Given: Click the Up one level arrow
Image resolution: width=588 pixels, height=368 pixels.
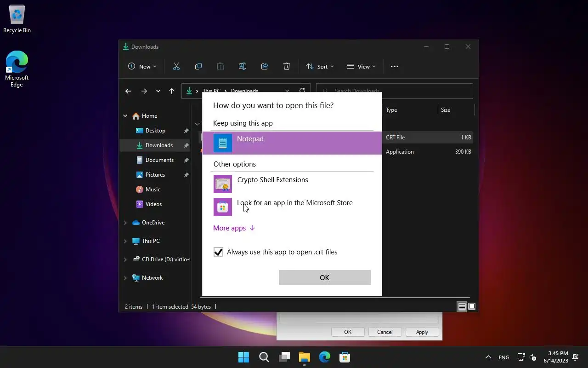Looking at the screenshot, I should click(172, 91).
